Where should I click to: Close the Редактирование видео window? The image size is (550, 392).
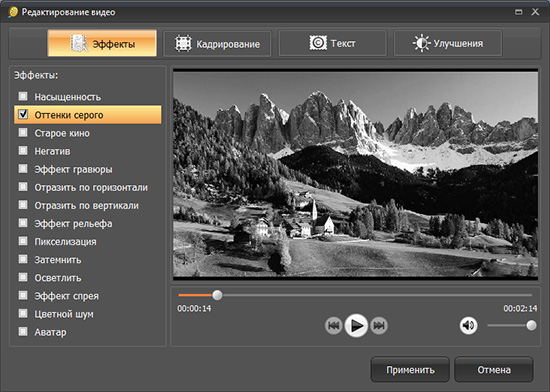535,12
